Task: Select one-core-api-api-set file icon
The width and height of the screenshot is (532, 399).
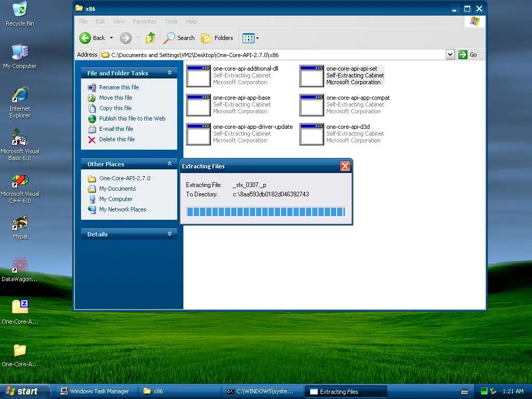Action: [312, 76]
